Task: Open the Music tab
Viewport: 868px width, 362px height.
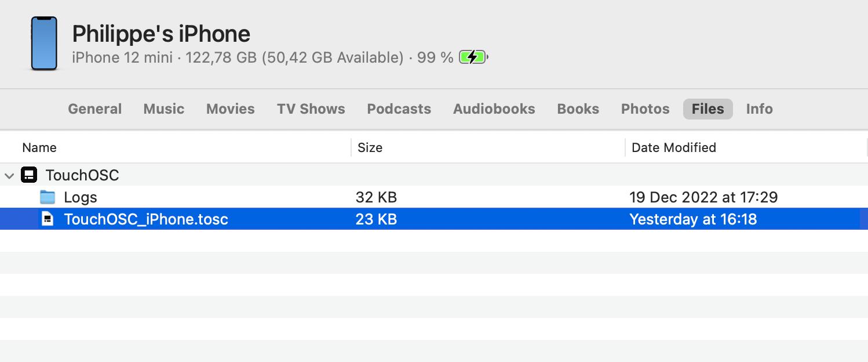Action: coord(164,109)
